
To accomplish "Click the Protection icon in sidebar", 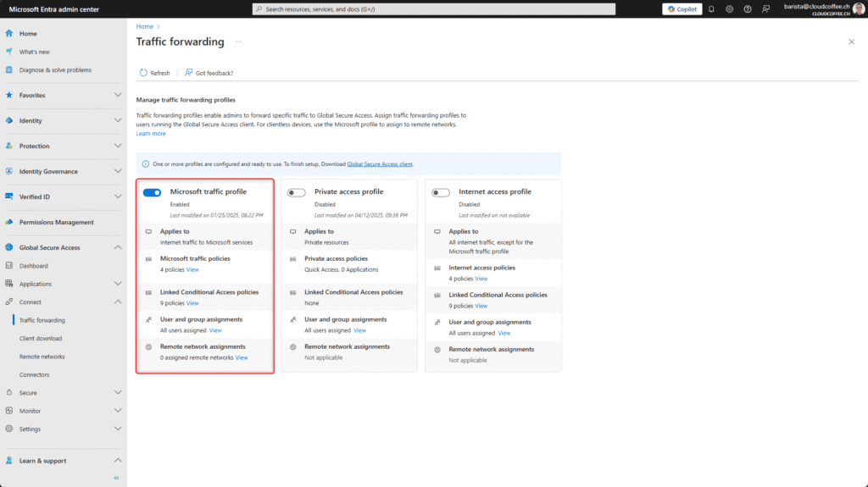I will click(8, 146).
